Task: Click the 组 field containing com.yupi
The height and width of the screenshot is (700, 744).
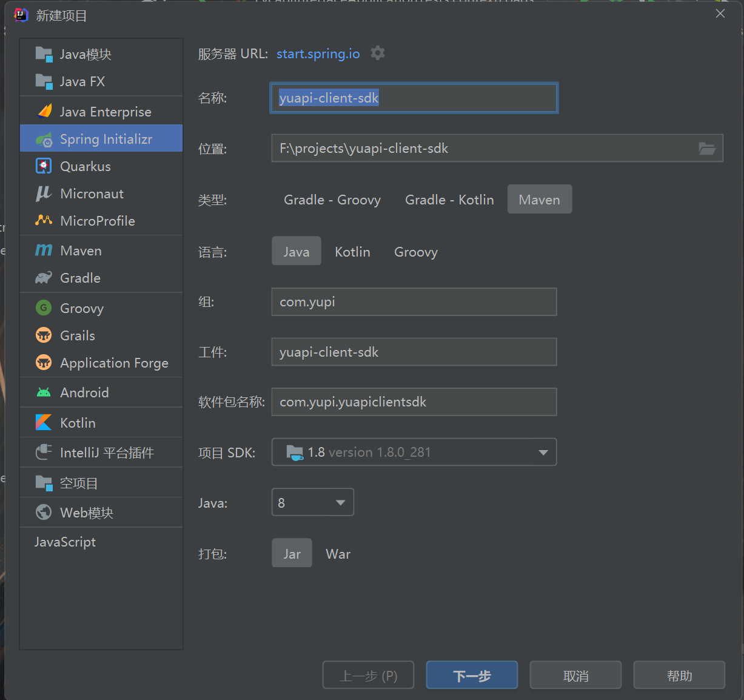Action: (x=414, y=301)
